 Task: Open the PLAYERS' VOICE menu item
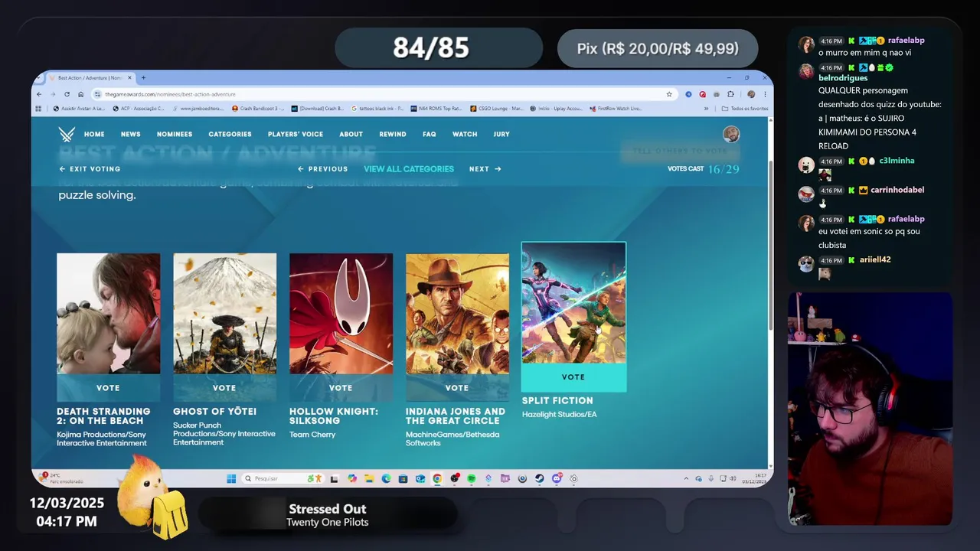point(296,134)
